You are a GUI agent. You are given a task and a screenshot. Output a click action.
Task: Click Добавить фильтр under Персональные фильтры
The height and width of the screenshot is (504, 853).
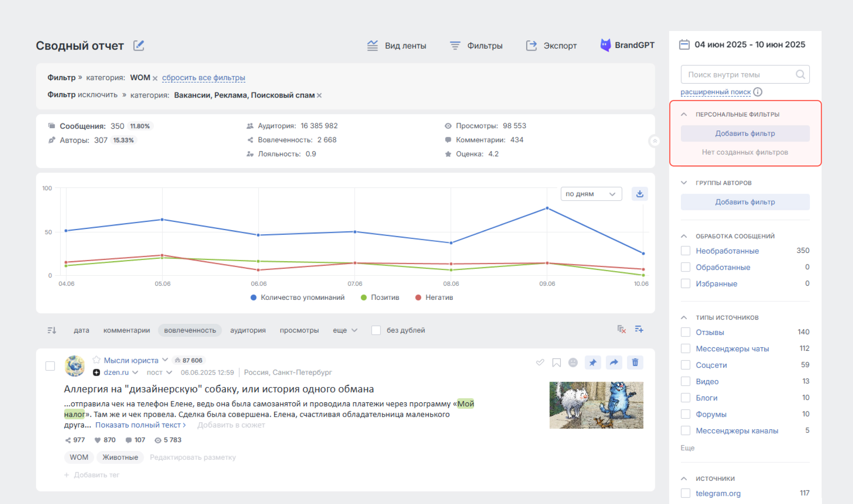[745, 133]
